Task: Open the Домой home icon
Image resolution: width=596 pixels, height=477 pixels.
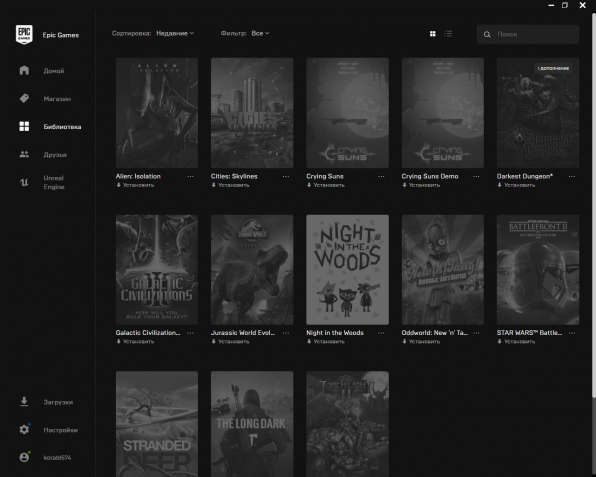Action: [24, 70]
